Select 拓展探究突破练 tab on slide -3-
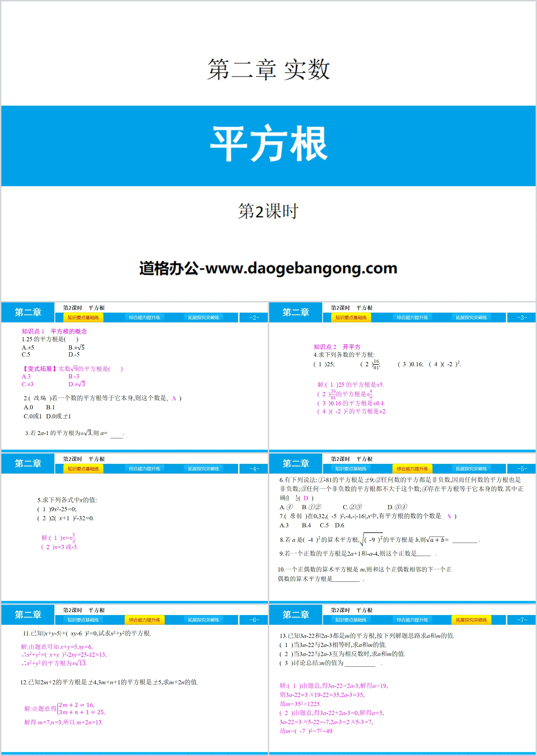The image size is (537, 756). tap(472, 318)
